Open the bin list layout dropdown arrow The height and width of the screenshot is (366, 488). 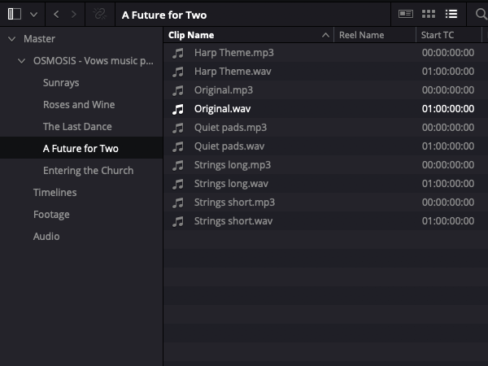pyautogui.click(x=34, y=15)
